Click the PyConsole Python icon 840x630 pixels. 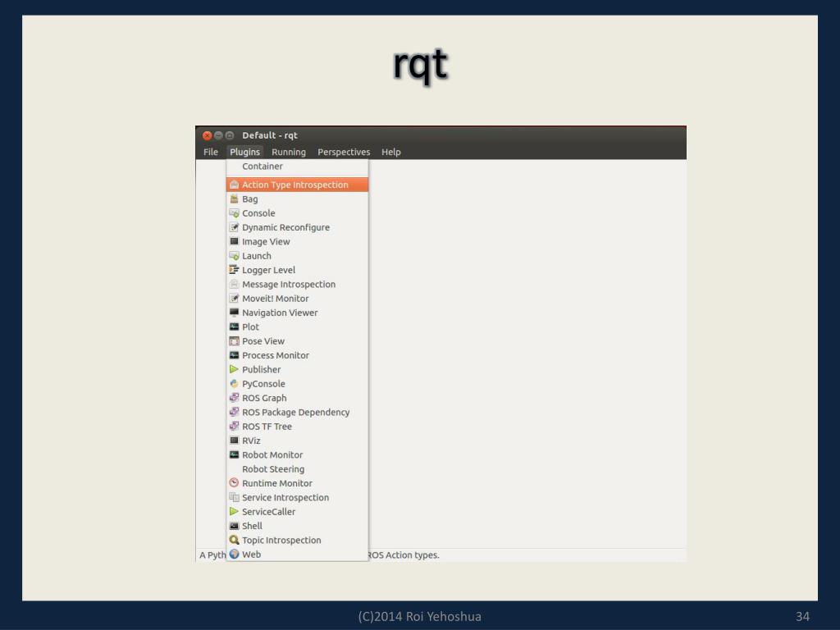pyautogui.click(x=234, y=384)
